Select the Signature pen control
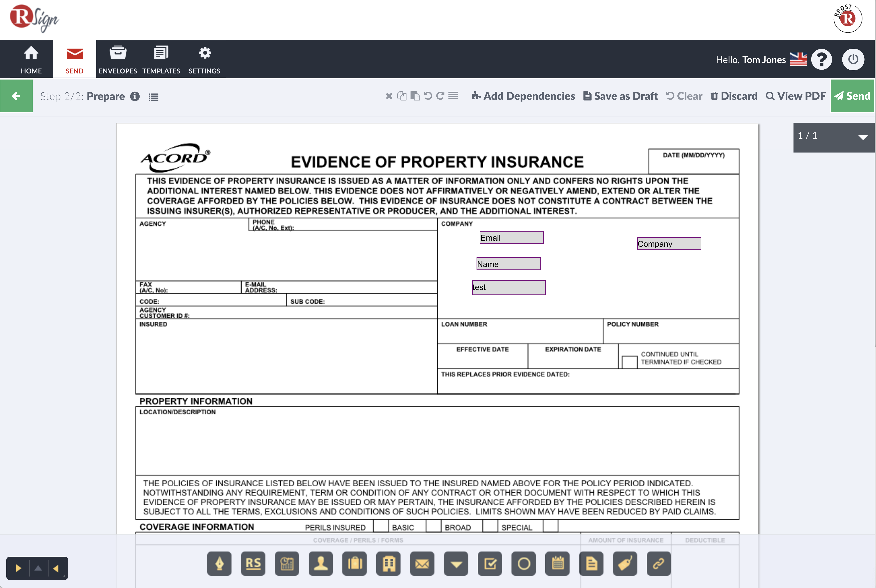876x588 pixels. [x=219, y=563]
